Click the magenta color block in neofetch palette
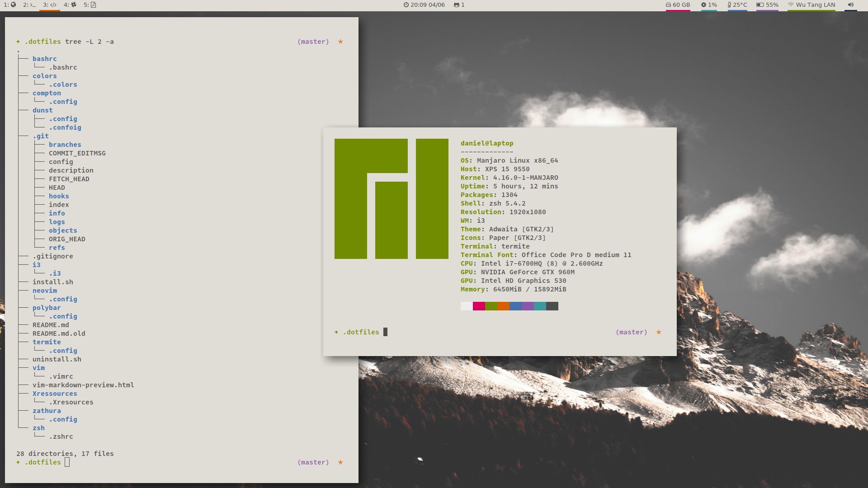868x488 pixels. [479, 306]
